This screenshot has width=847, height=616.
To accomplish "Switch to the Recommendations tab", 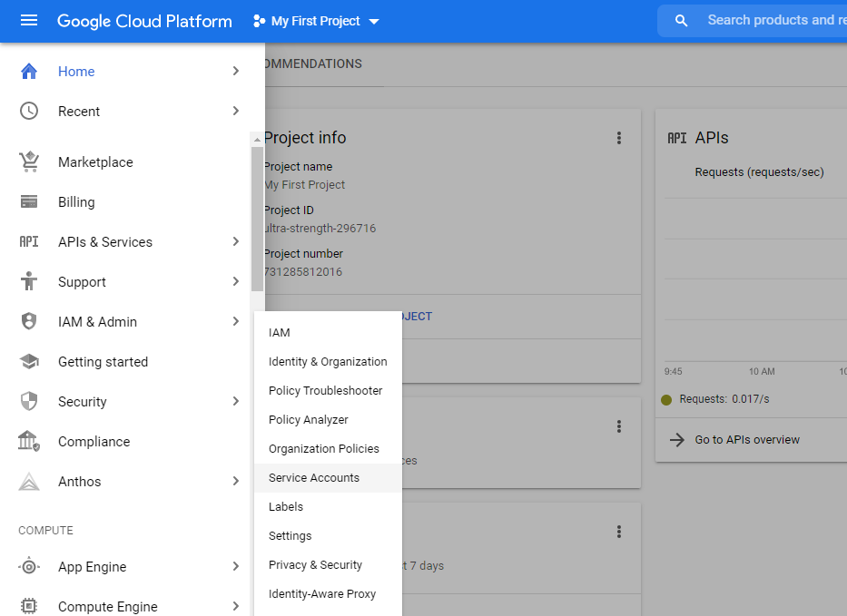I will [x=313, y=64].
